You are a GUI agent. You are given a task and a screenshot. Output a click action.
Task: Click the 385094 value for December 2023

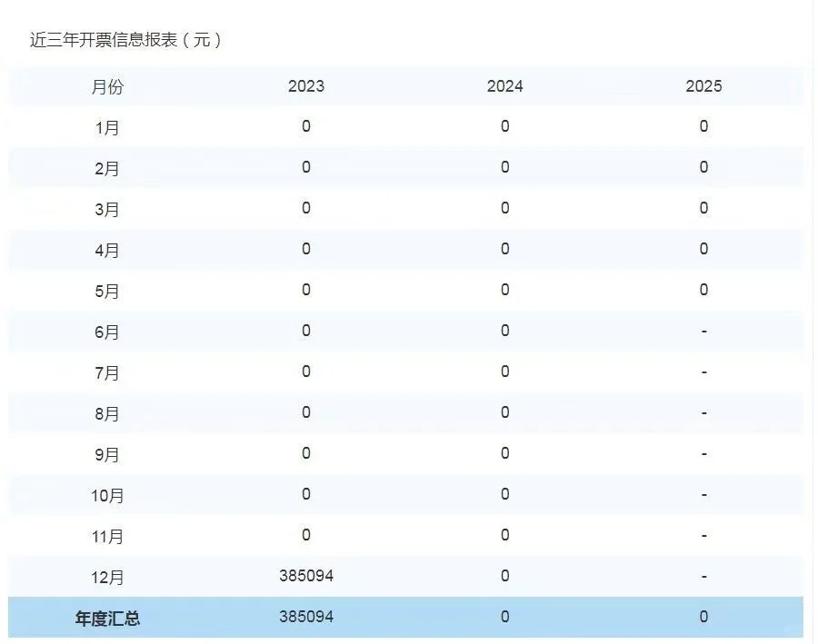pos(304,576)
